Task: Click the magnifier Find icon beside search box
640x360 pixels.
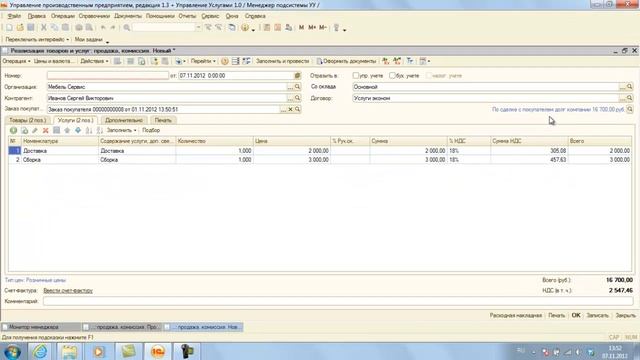Action: point(127,28)
